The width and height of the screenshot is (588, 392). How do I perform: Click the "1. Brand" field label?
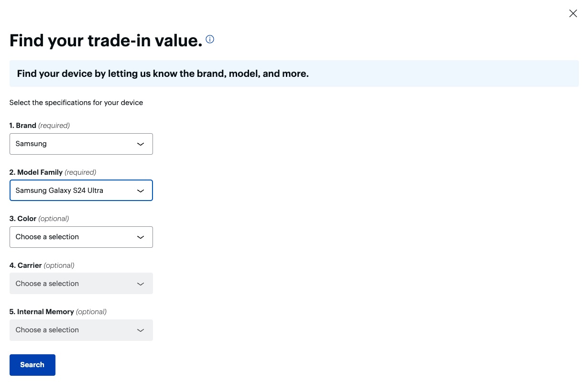tap(23, 126)
